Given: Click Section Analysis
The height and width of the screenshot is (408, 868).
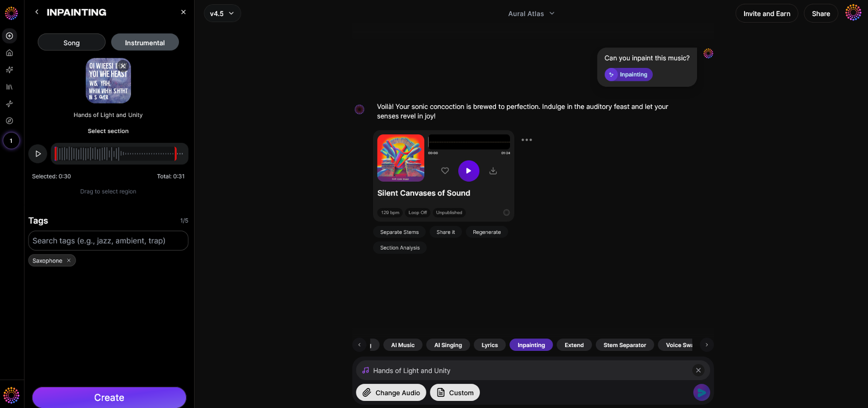Looking at the screenshot, I should pyautogui.click(x=400, y=248).
